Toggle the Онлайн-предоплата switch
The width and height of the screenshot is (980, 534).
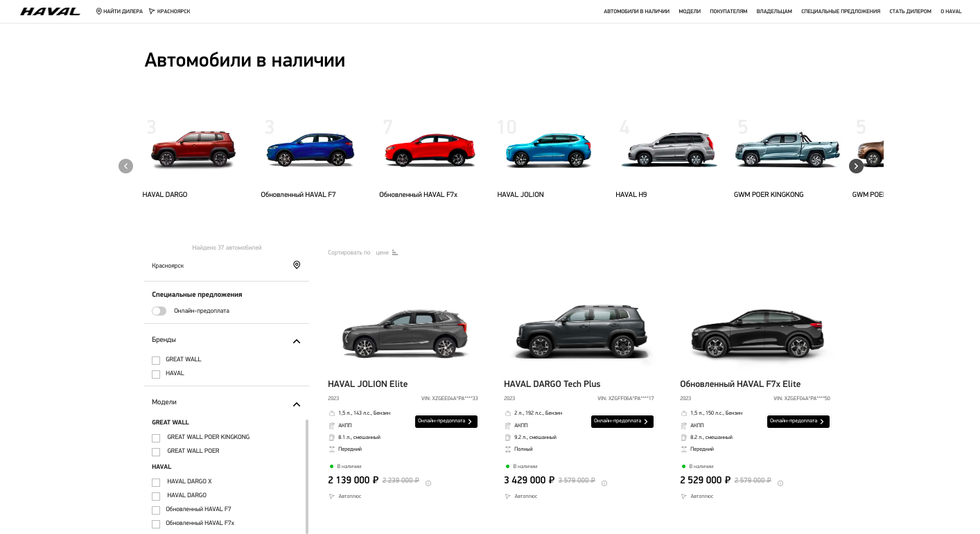(x=159, y=311)
